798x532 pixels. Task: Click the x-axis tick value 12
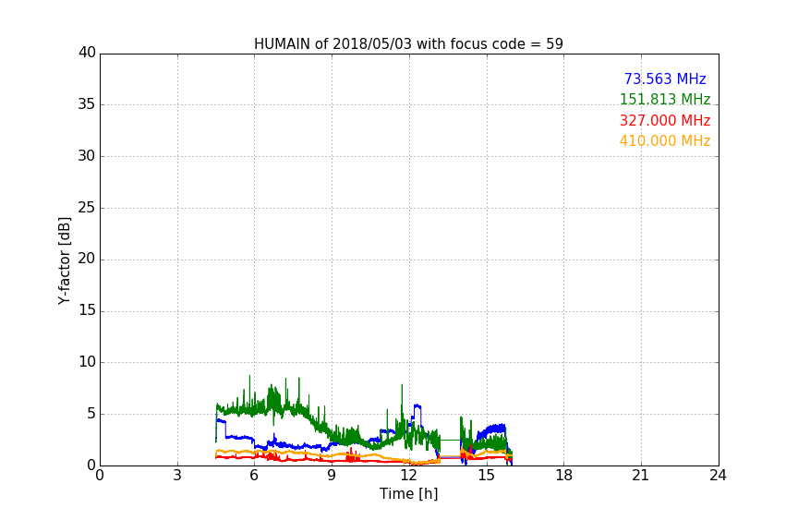[x=409, y=476]
